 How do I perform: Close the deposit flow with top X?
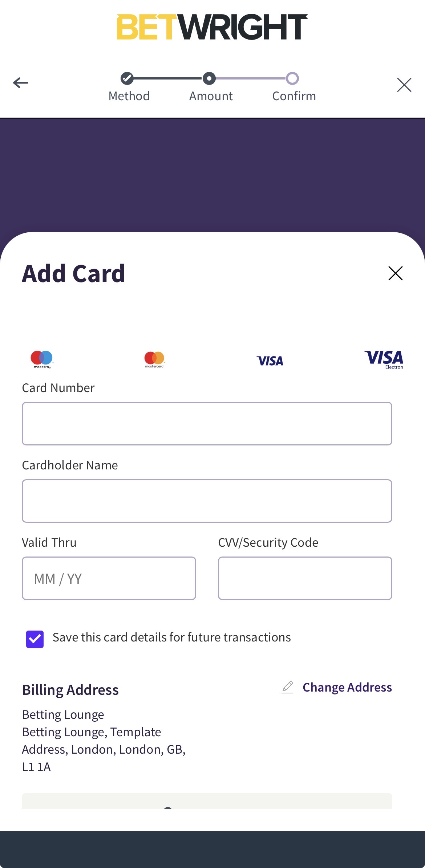pos(404,85)
